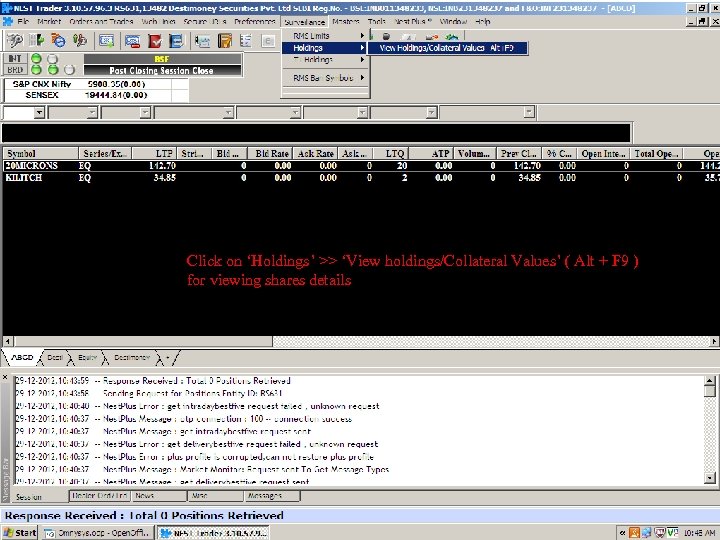
Task: Click the green arrow bars toolbar icon
Action: [x=36, y=41]
